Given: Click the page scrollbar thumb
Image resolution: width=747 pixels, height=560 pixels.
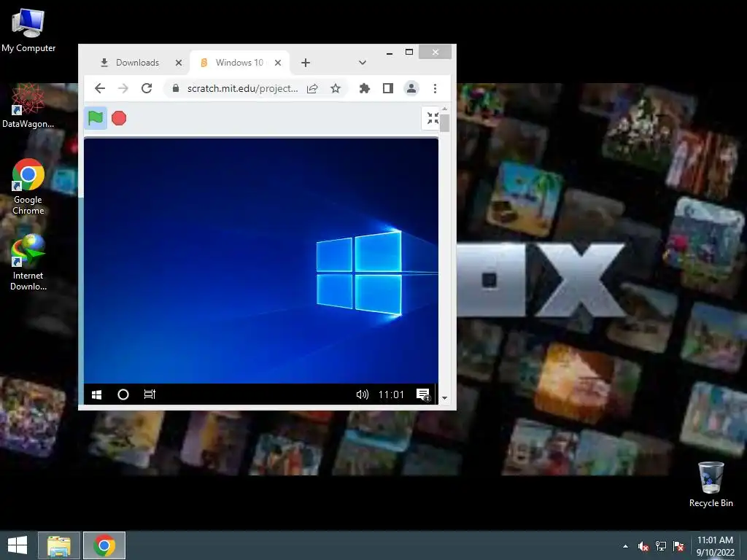Looking at the screenshot, I should [444, 122].
